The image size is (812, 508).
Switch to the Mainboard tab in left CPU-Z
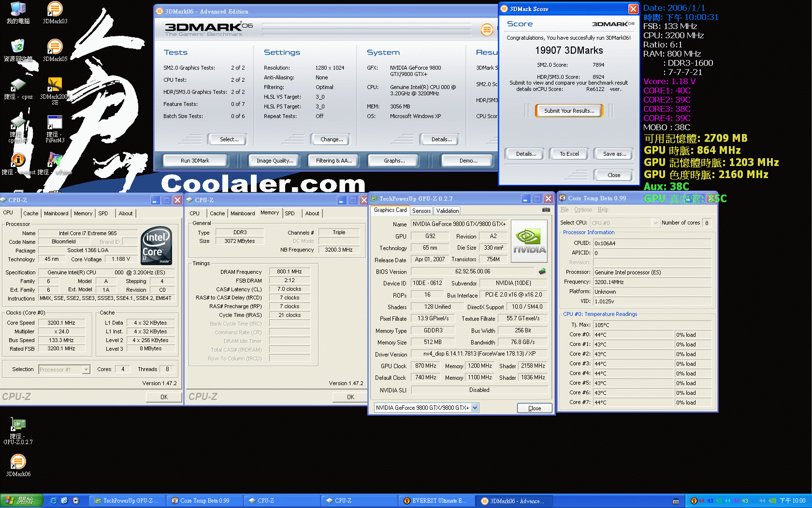[x=56, y=213]
